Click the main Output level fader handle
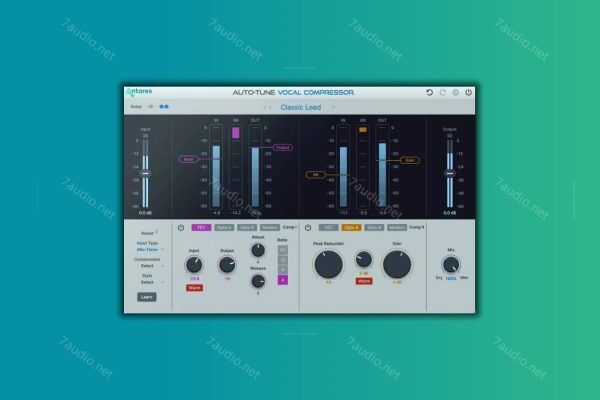 (x=450, y=173)
